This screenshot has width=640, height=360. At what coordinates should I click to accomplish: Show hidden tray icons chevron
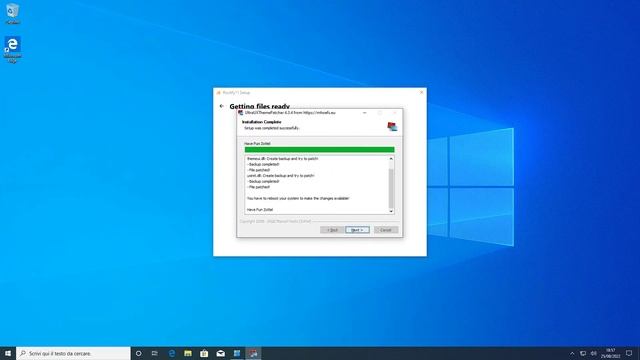click(x=572, y=353)
